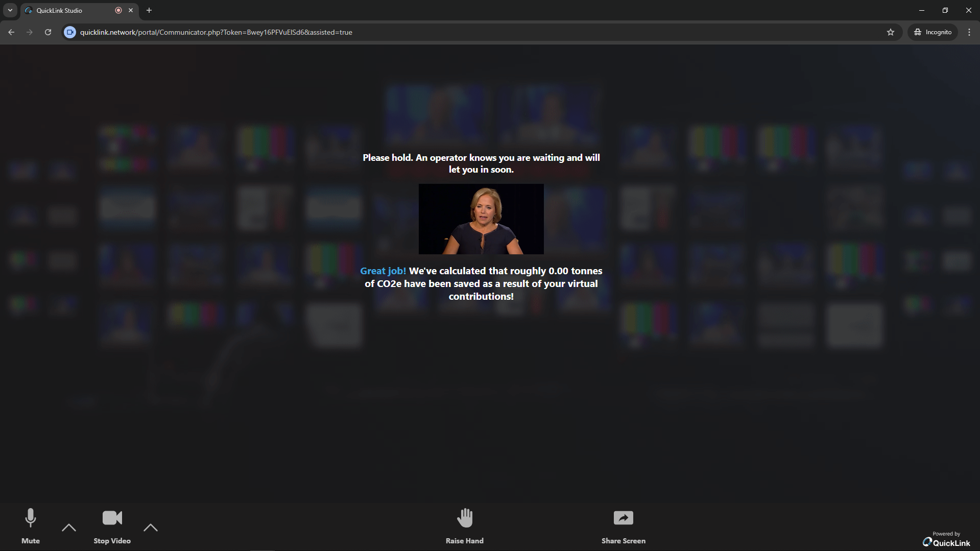Click the forward navigation arrow

[30, 32]
